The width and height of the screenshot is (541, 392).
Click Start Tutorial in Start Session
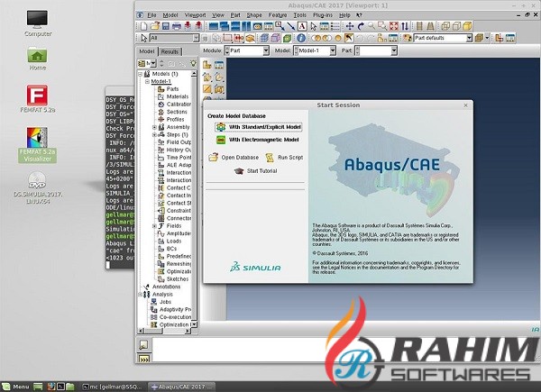click(x=256, y=170)
